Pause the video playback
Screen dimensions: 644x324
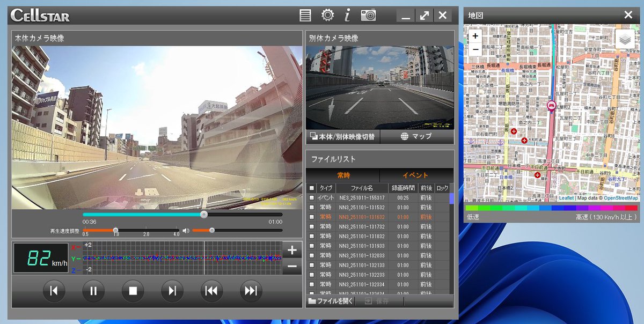pos(93,291)
